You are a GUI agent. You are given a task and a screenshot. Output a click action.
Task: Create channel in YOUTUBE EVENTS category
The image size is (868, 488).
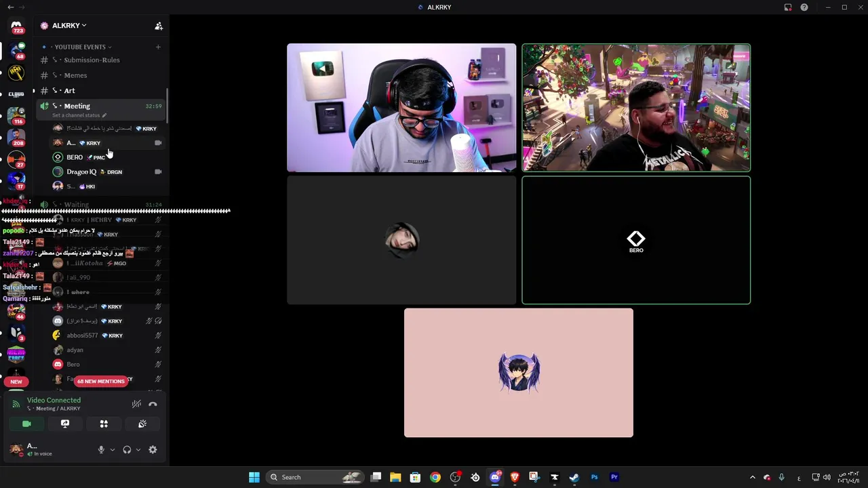coord(158,47)
